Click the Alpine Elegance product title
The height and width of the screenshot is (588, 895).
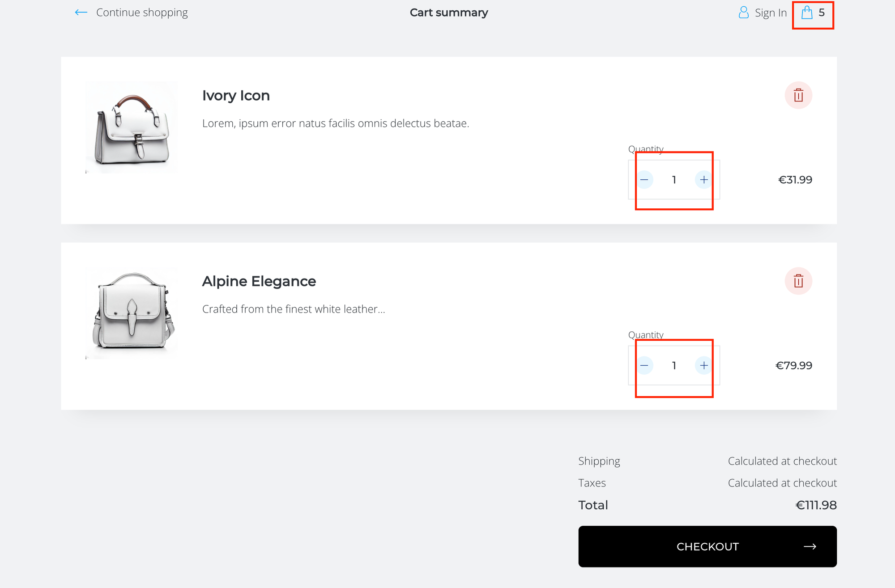(259, 281)
